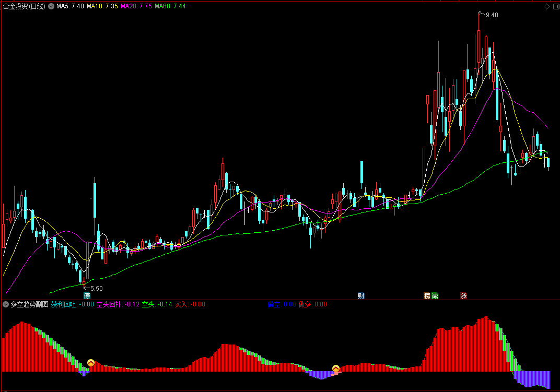This screenshot has height=392, width=560.
Task: Select the MA20: 7.75 label
Action: coord(136,6)
